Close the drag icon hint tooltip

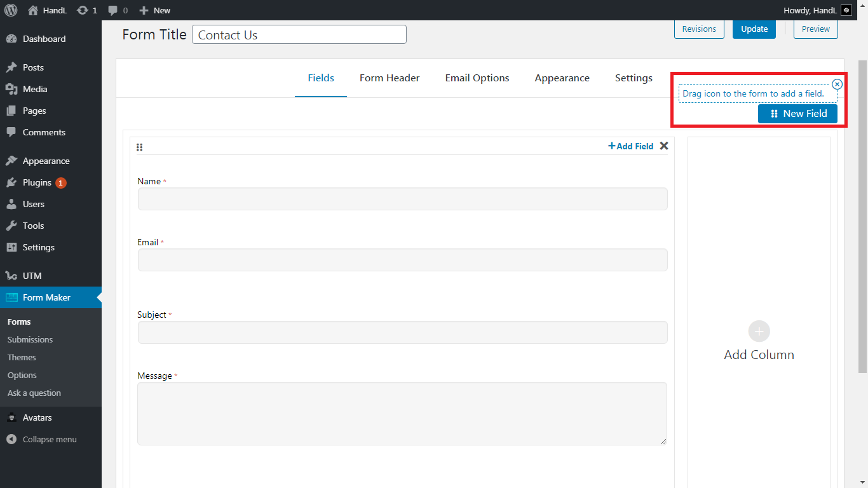837,84
